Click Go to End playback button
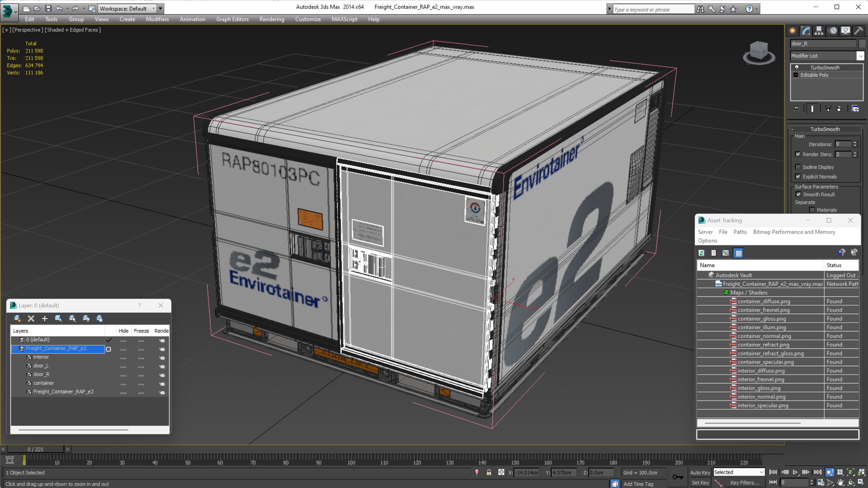This screenshot has width=868, height=488. click(x=817, y=472)
